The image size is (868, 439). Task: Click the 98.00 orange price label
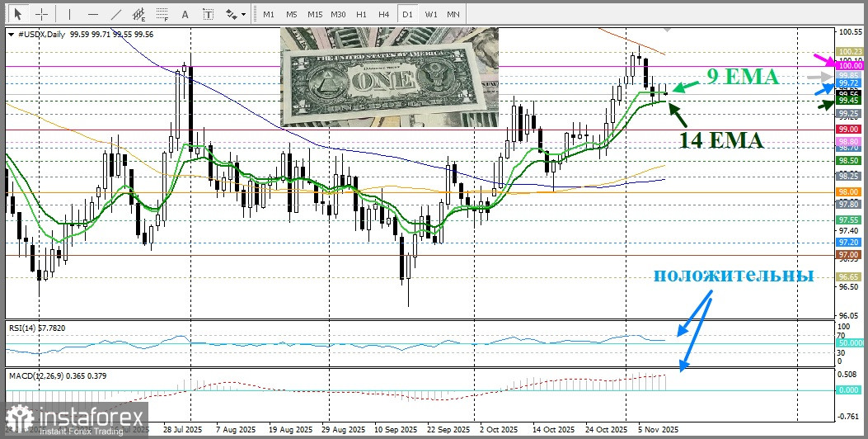[848, 191]
